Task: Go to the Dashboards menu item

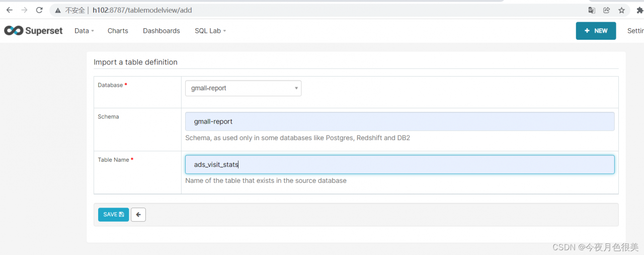Action: tap(162, 31)
